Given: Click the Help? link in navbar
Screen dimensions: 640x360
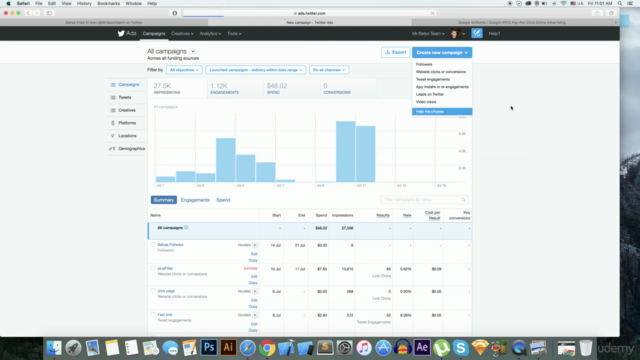Looking at the screenshot, I should coord(494,33).
